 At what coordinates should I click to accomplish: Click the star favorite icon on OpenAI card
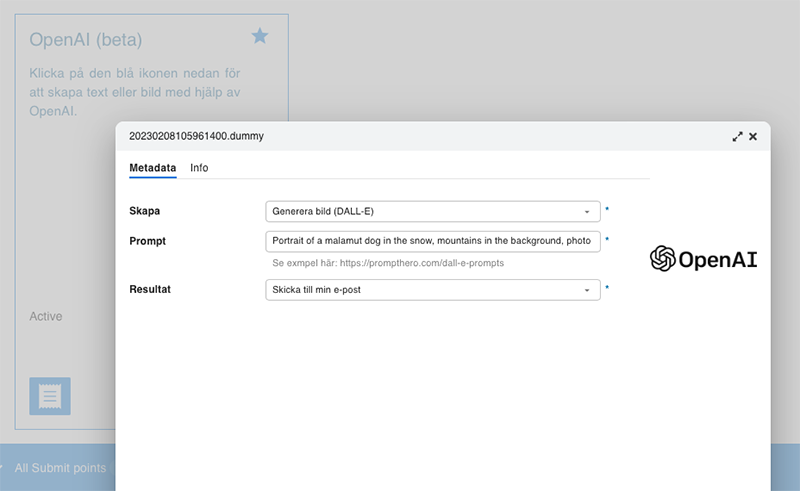260,36
